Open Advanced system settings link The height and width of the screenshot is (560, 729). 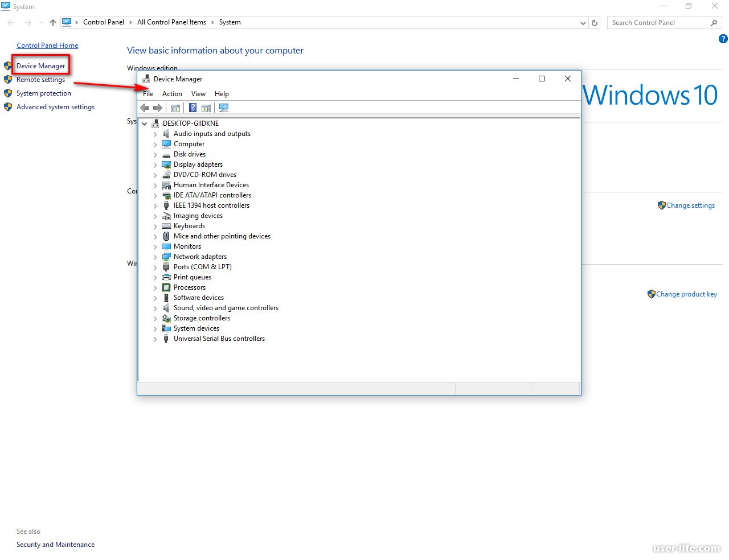(x=55, y=107)
